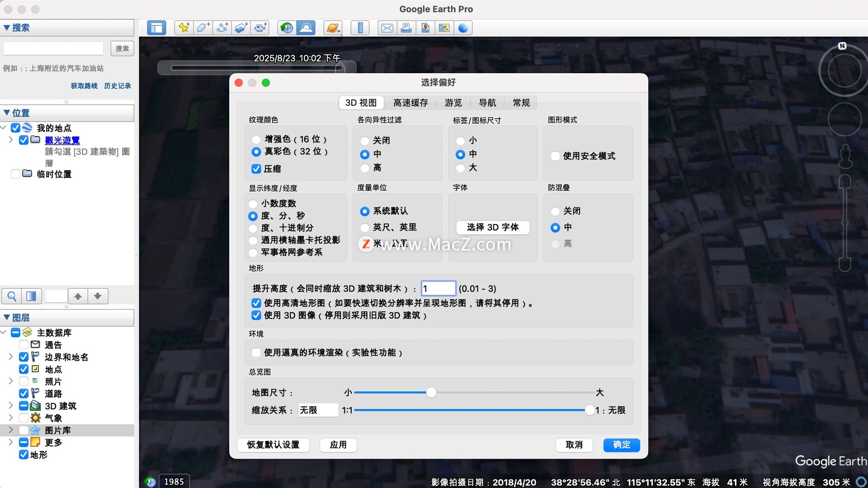Collapse the 搜索 panel triangle

[7, 28]
